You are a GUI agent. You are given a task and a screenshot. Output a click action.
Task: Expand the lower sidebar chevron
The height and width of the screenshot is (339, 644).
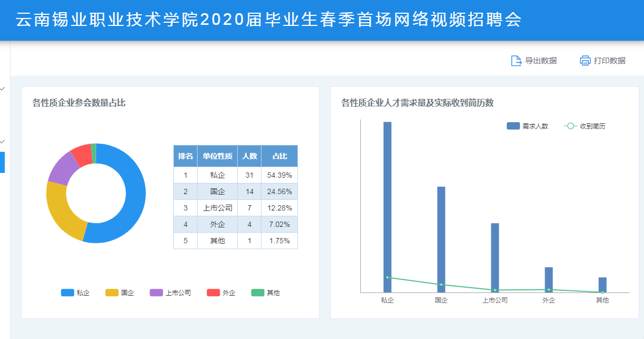(3, 141)
